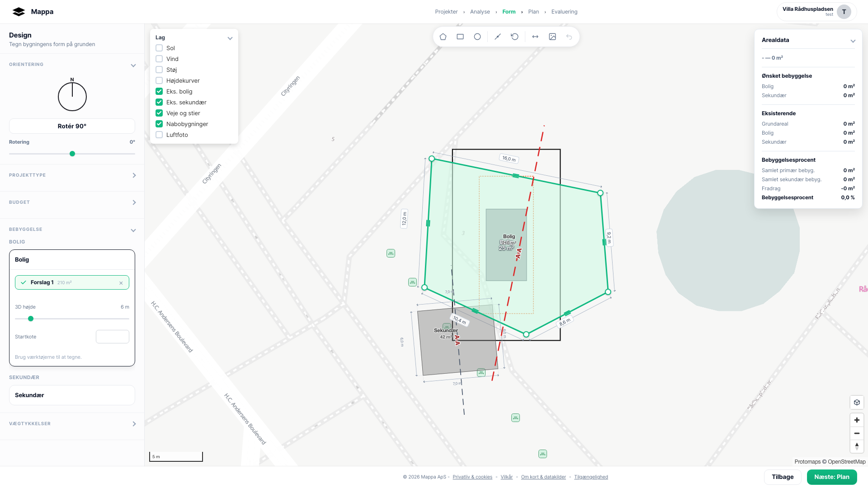Collapse the Arealdata panel
This screenshot has height=488, width=868.
pos(853,41)
